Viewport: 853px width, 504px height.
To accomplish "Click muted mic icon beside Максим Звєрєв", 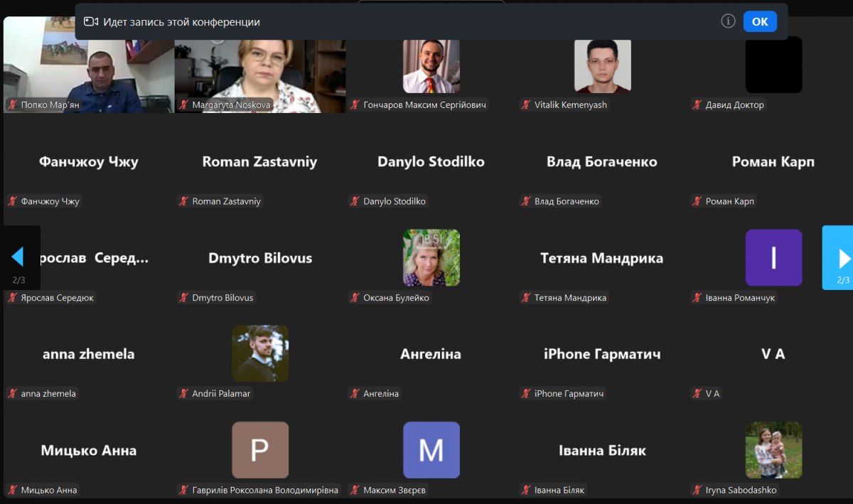I will pos(355,490).
